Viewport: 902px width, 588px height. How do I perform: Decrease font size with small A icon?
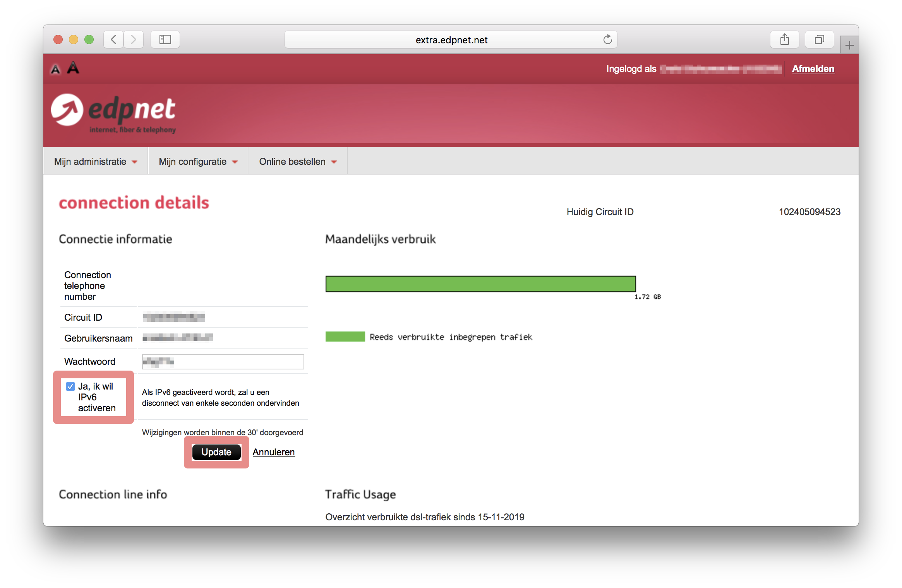[56, 69]
